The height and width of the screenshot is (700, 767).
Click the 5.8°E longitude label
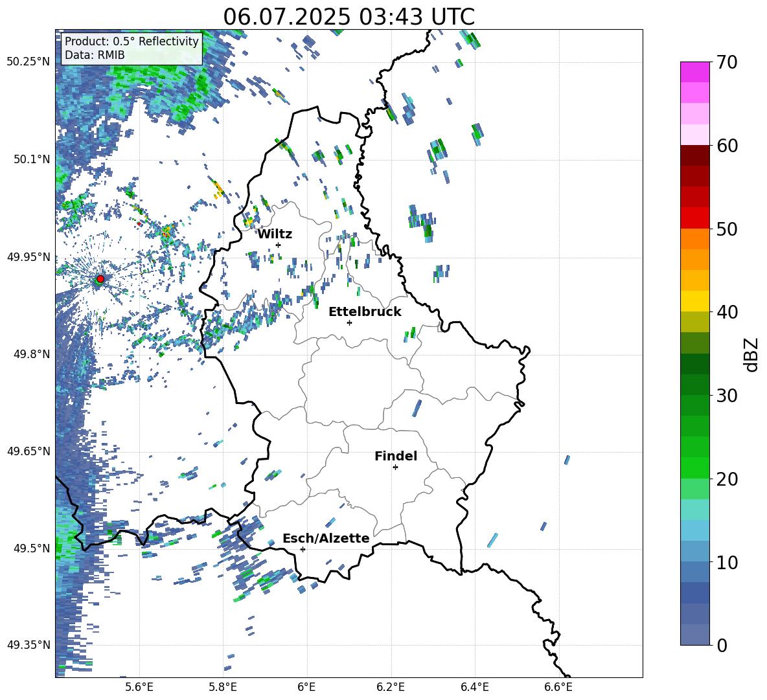click(223, 687)
